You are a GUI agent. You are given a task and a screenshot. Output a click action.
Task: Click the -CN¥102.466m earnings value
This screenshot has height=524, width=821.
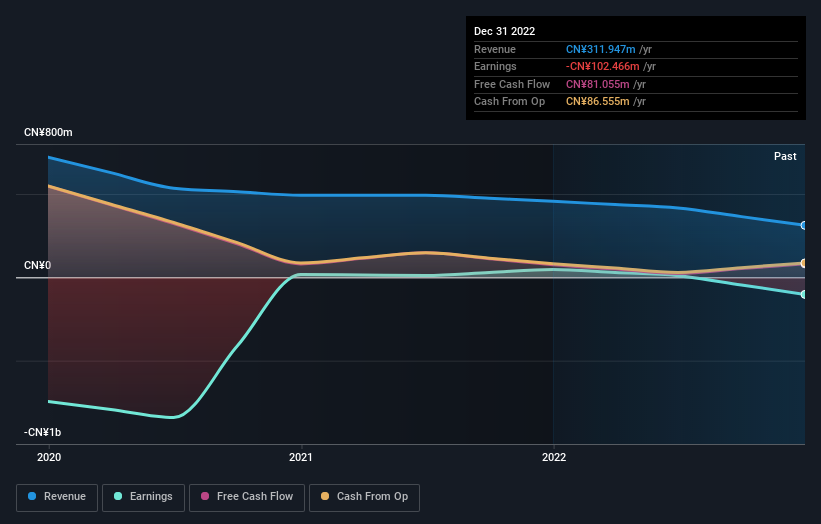pos(603,66)
